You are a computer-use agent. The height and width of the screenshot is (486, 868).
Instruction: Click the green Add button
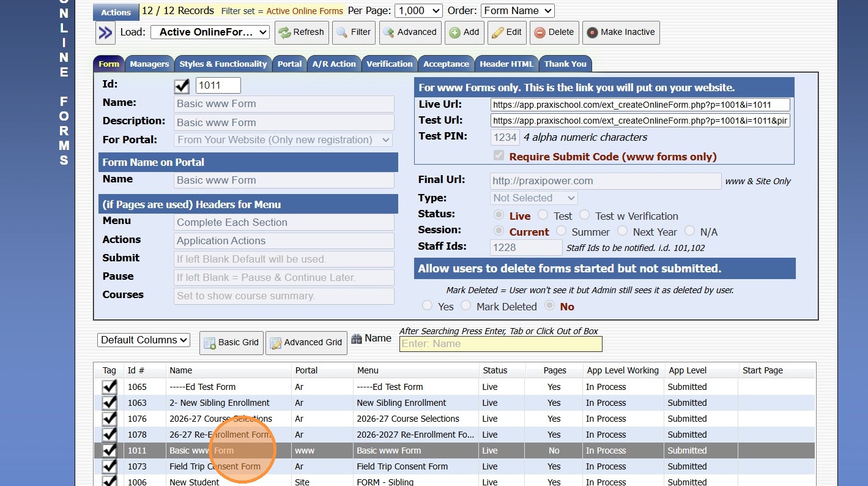464,32
